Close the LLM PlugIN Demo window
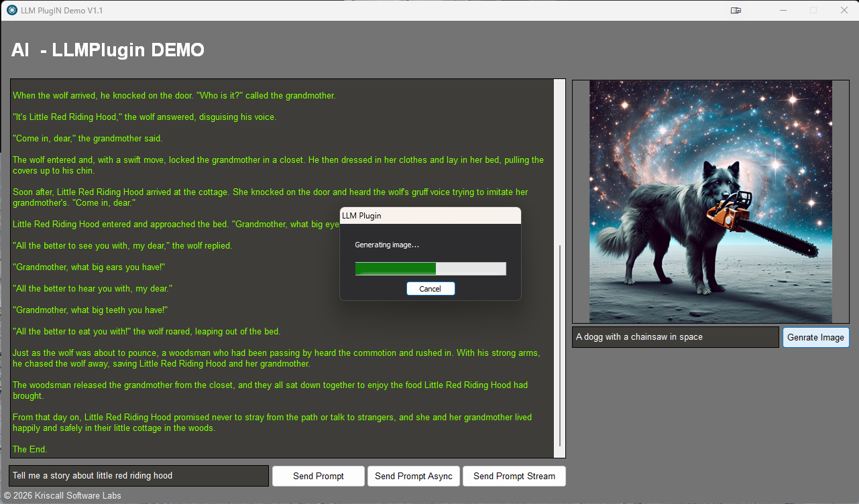The height and width of the screenshot is (504, 859). [844, 10]
